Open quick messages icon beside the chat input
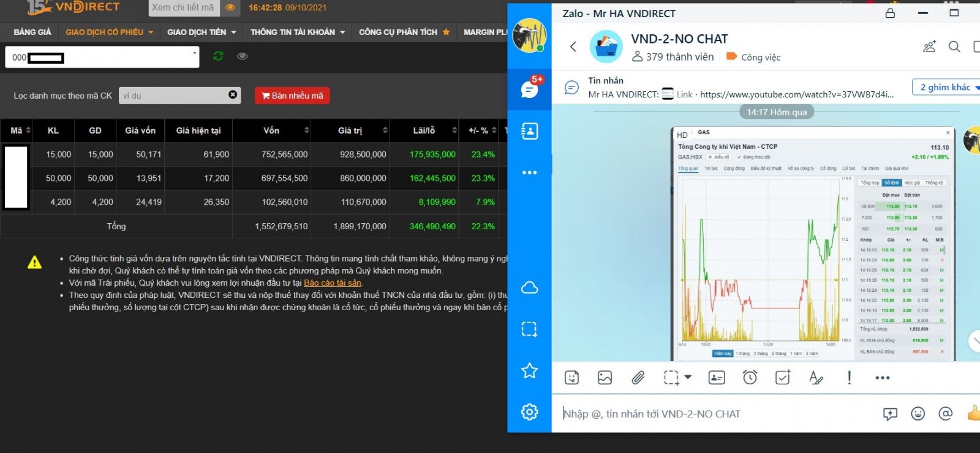This screenshot has height=453, width=980. point(890,414)
